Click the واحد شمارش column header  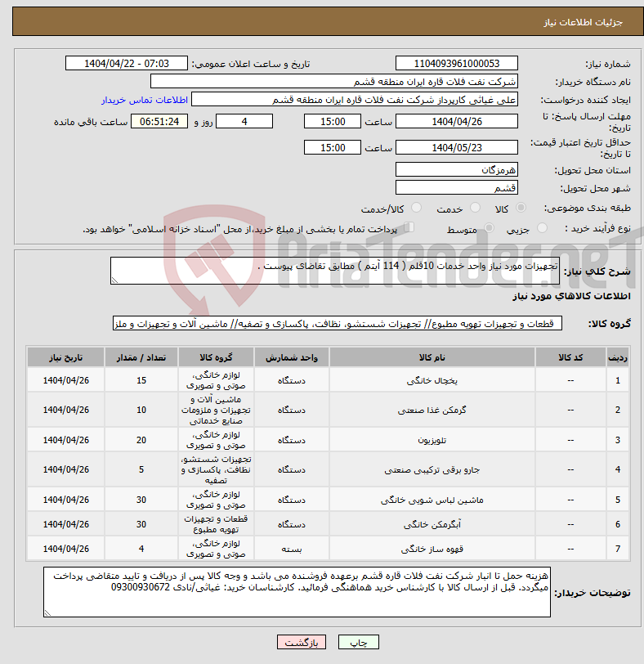coord(292,357)
